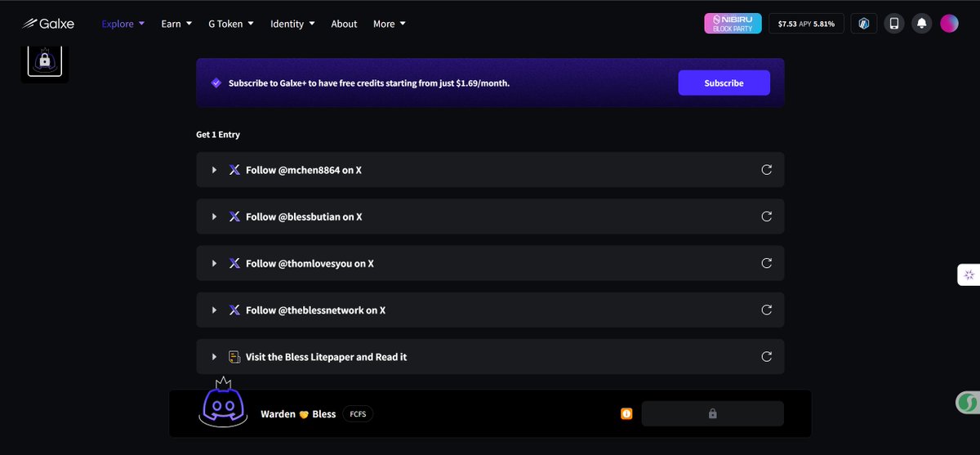This screenshot has width=980, height=455.
Task: Go to the About page
Action: [344, 24]
